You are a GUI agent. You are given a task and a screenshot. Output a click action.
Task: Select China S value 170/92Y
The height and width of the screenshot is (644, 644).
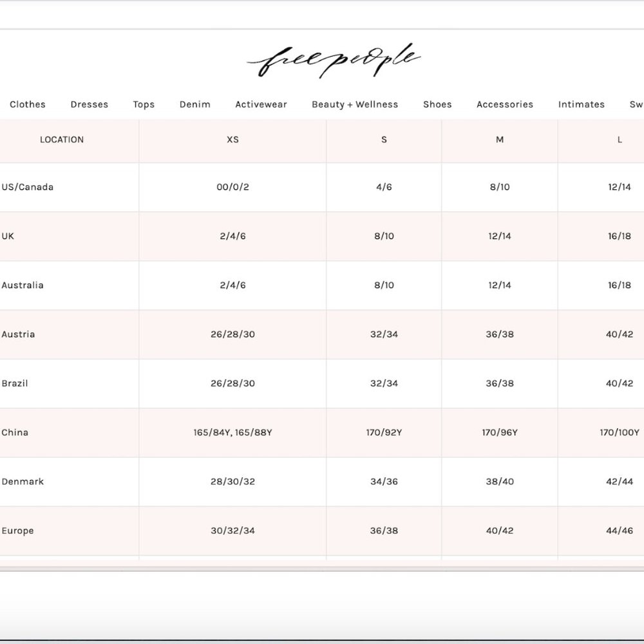pyautogui.click(x=384, y=433)
